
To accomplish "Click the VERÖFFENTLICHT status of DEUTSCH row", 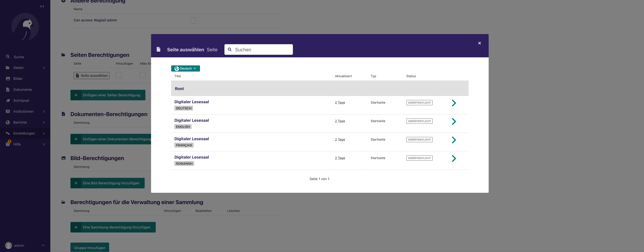I will coord(419,102).
